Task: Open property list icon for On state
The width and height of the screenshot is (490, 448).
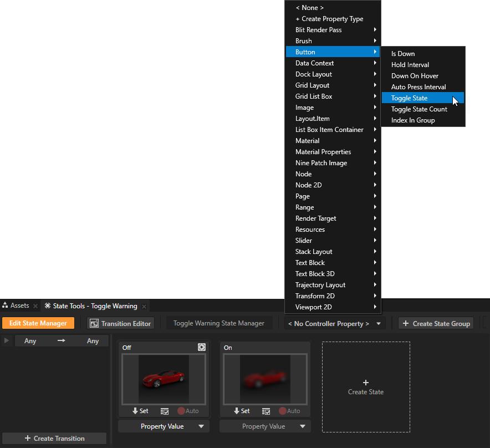Action: 266,411
